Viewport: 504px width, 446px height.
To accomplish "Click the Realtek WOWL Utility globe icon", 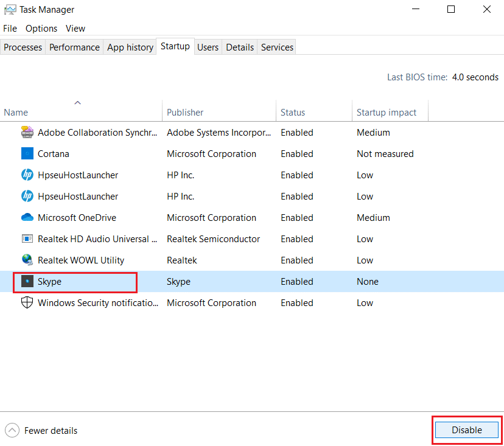I will [x=27, y=260].
